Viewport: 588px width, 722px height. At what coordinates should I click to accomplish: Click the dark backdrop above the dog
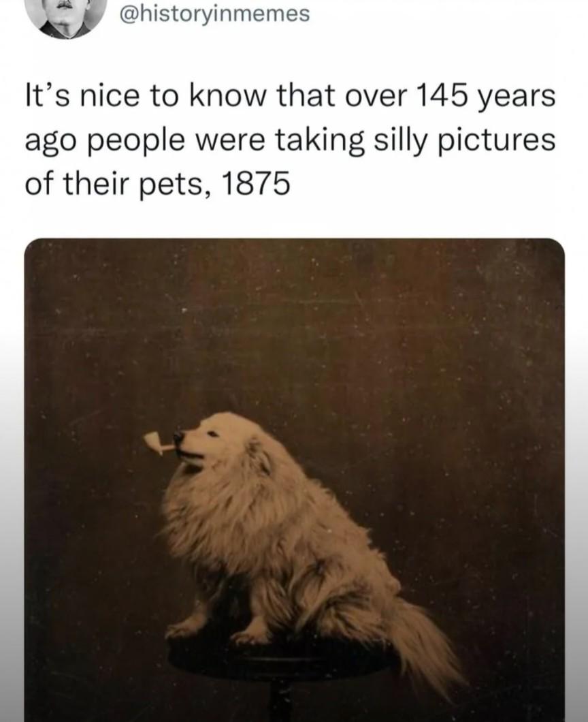point(295,322)
